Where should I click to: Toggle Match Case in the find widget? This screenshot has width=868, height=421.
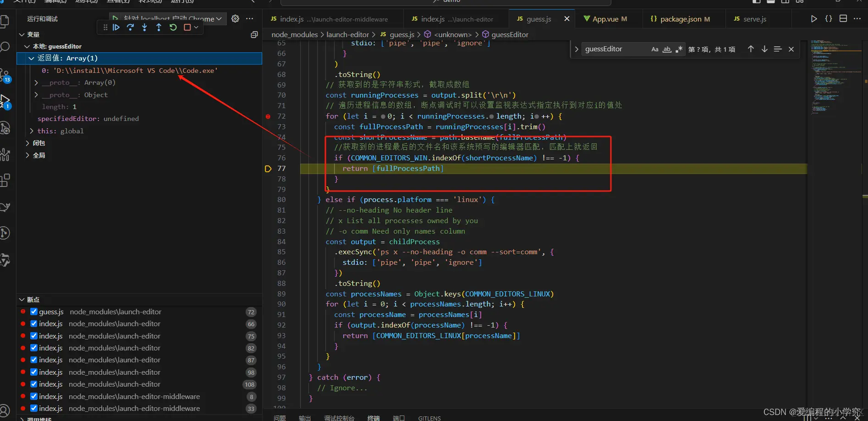coord(655,49)
